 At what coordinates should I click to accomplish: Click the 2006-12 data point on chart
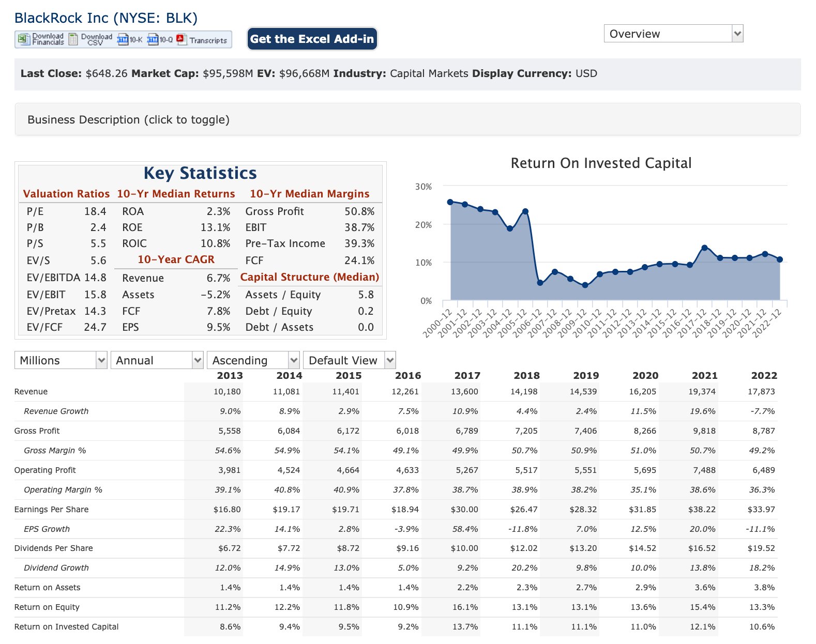point(540,283)
